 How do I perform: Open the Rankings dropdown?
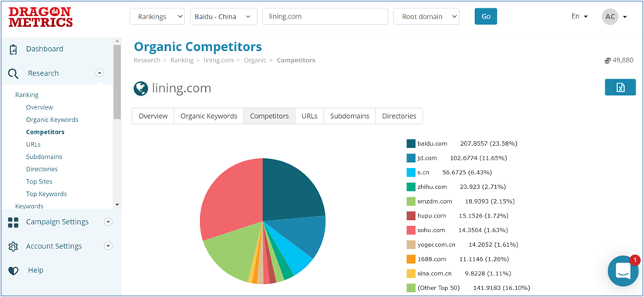point(157,17)
